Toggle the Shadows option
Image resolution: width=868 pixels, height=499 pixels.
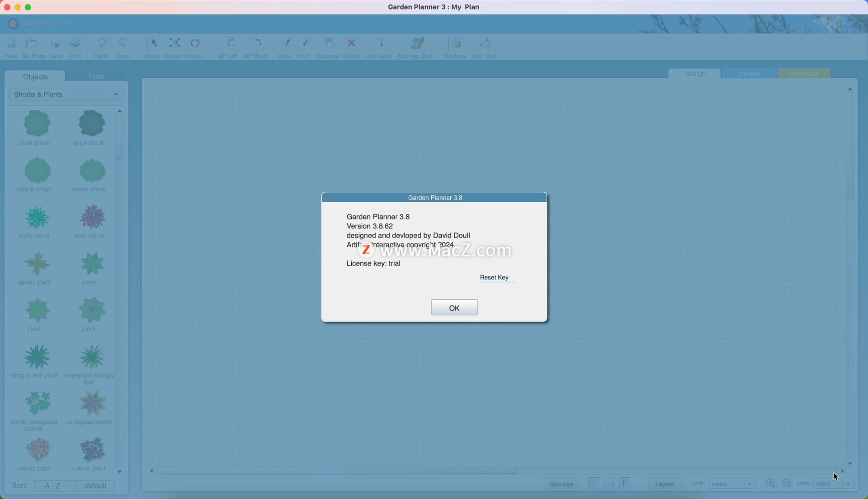pos(456,43)
